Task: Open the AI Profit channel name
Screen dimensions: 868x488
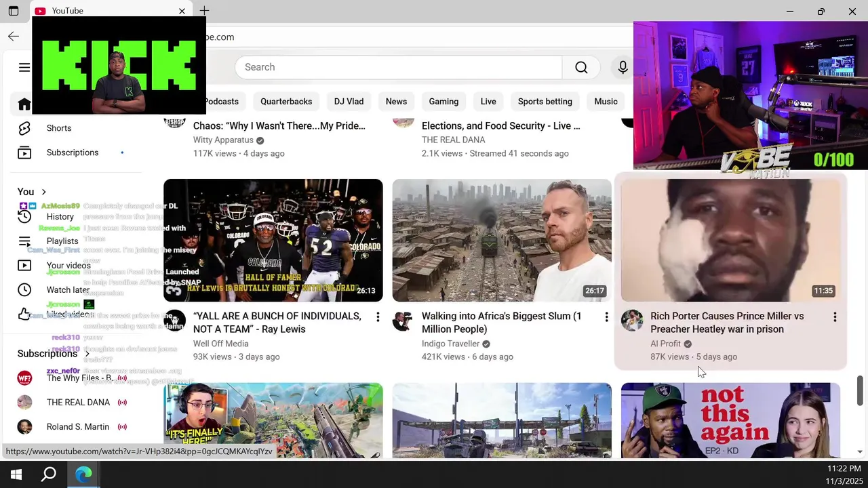Action: coord(665,344)
